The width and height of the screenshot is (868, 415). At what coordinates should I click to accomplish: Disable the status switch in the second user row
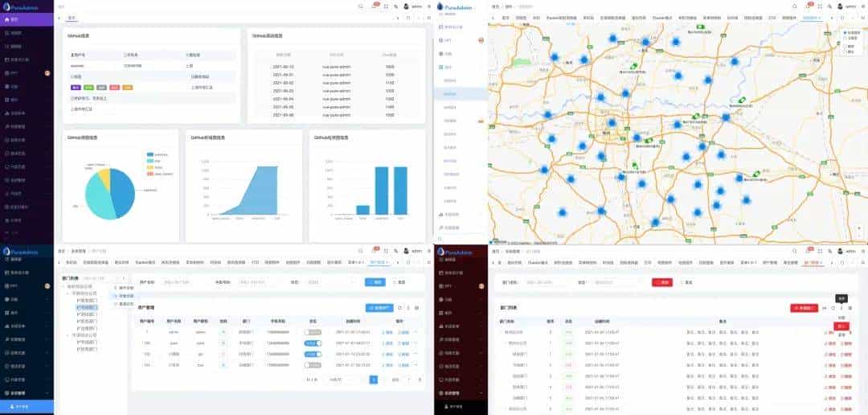(313, 343)
